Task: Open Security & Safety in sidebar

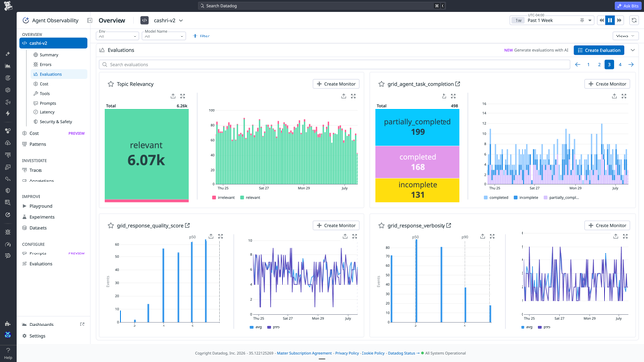Action: point(56,122)
